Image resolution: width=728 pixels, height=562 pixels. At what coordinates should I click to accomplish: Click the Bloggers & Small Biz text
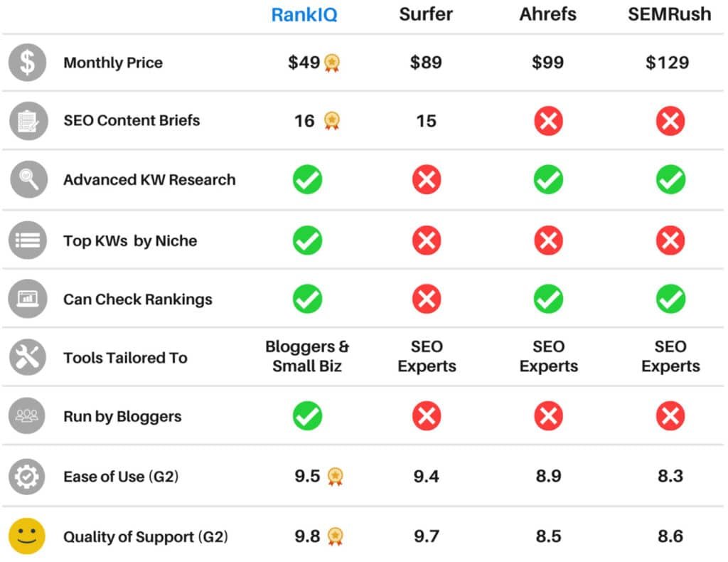[x=307, y=356]
